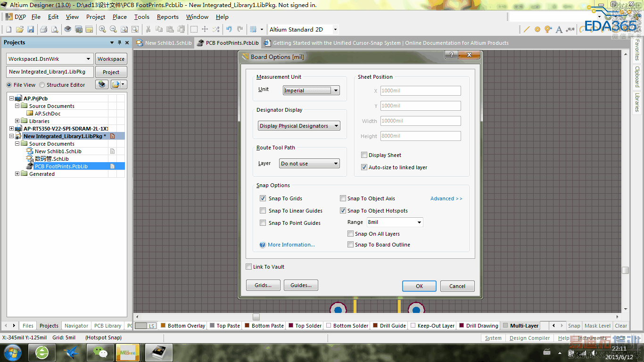Screen dimensions: 644x362
Task: Cancel the Board Options dialog
Action: tap(457, 286)
